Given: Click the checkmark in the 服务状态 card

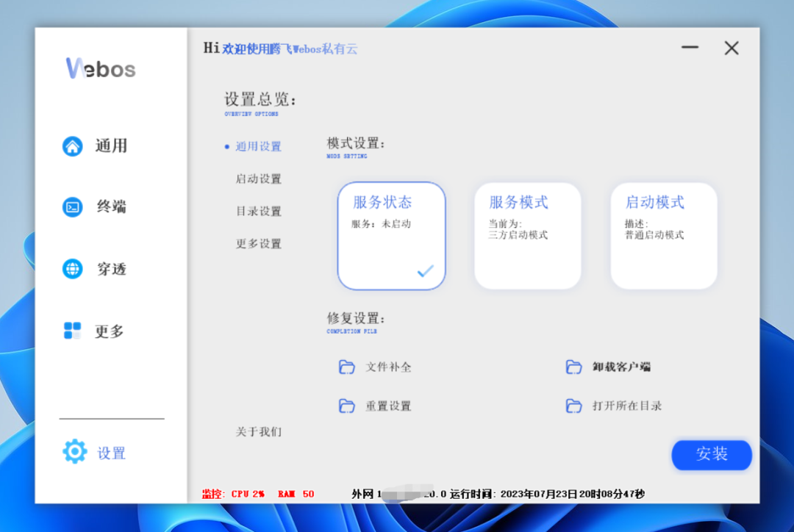Looking at the screenshot, I should [x=426, y=271].
